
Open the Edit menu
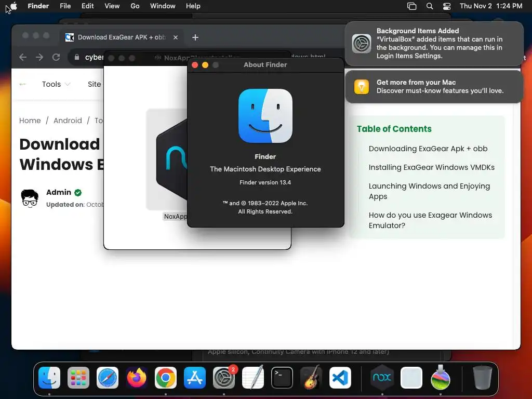pyautogui.click(x=87, y=6)
